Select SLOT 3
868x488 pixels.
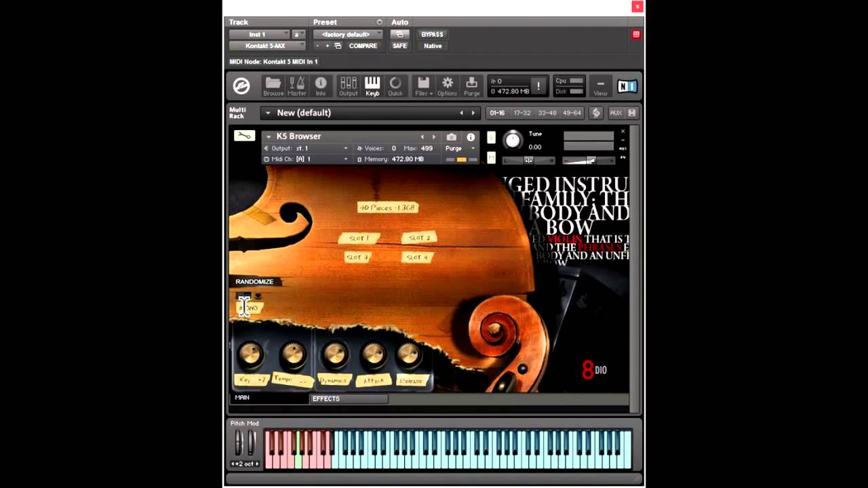357,258
